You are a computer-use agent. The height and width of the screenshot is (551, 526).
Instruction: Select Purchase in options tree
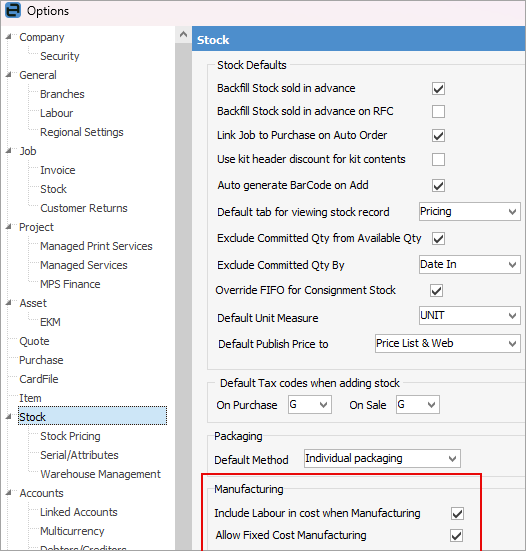pyautogui.click(x=41, y=360)
